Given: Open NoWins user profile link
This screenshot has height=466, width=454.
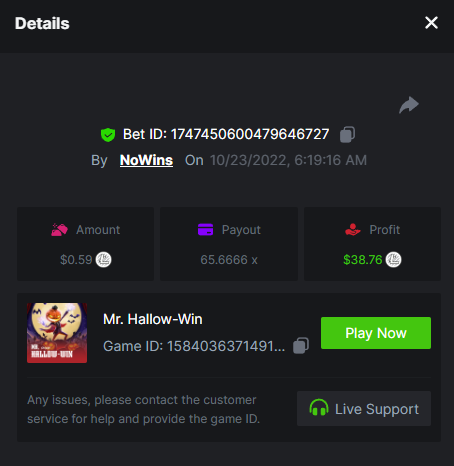Looking at the screenshot, I should [x=146, y=160].
